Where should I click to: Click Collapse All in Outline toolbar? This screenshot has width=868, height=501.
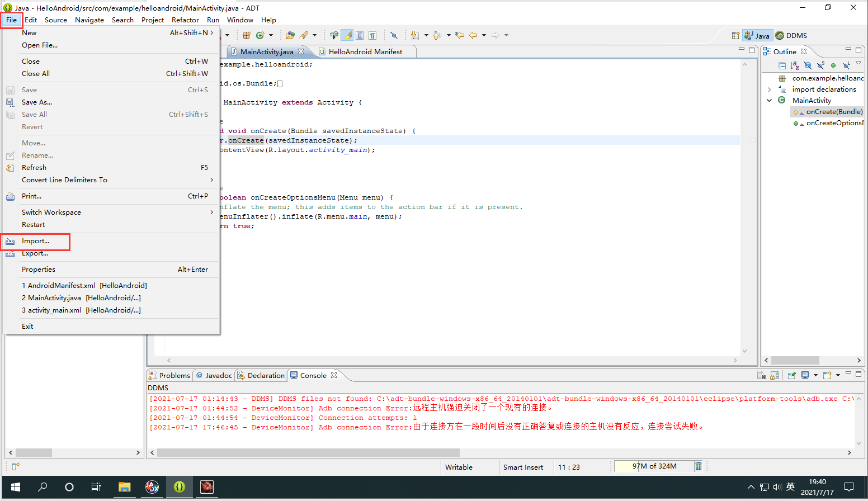pyautogui.click(x=782, y=65)
